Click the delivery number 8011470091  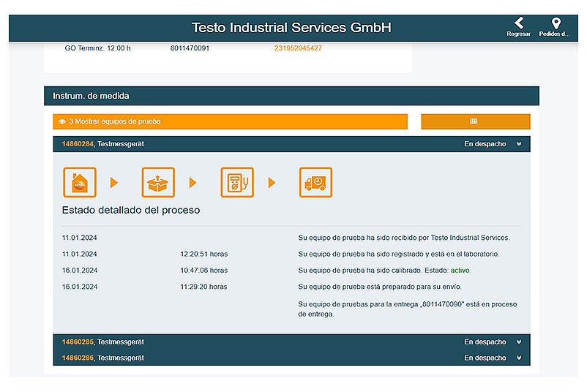point(190,48)
